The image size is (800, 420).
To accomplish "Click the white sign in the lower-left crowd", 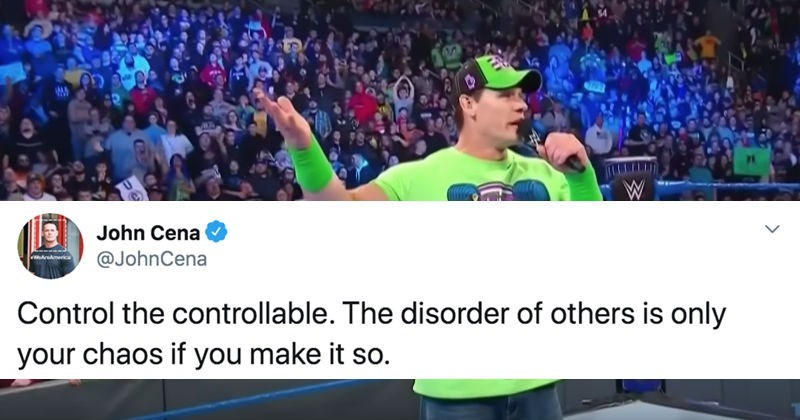I will coord(132,188).
